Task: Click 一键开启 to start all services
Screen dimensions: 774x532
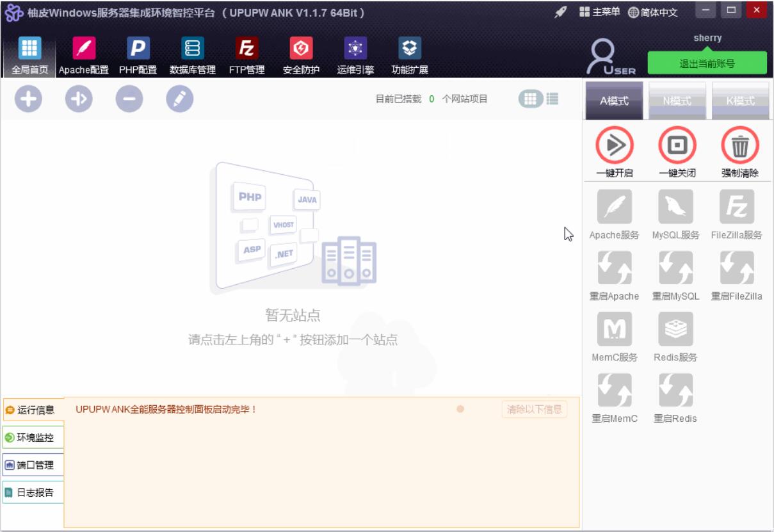Action: point(615,145)
